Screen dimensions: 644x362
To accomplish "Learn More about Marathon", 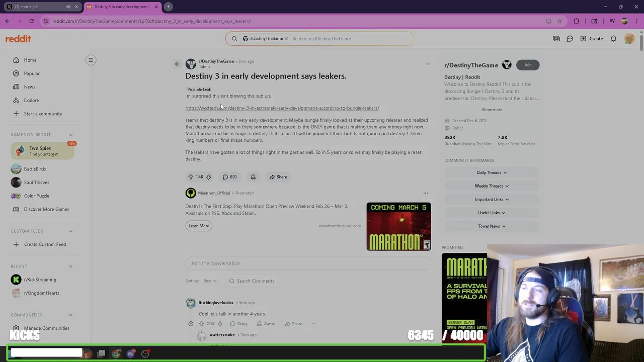I will 199,226.
